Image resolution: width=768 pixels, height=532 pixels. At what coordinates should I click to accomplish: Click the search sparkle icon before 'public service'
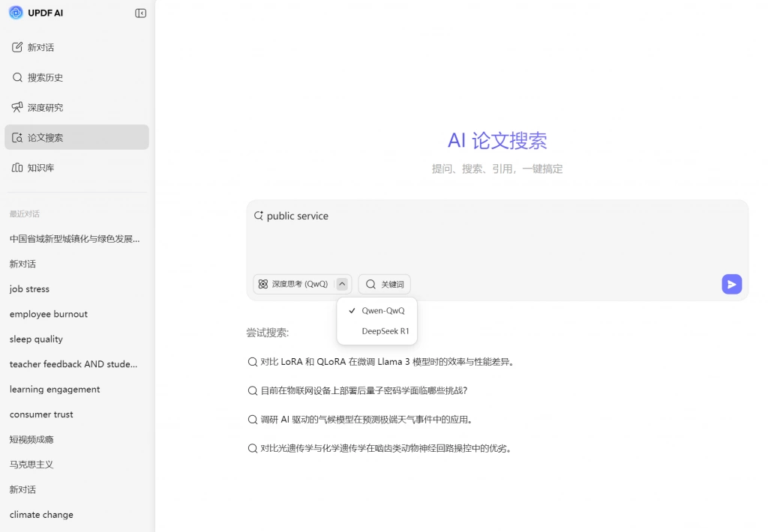click(259, 215)
